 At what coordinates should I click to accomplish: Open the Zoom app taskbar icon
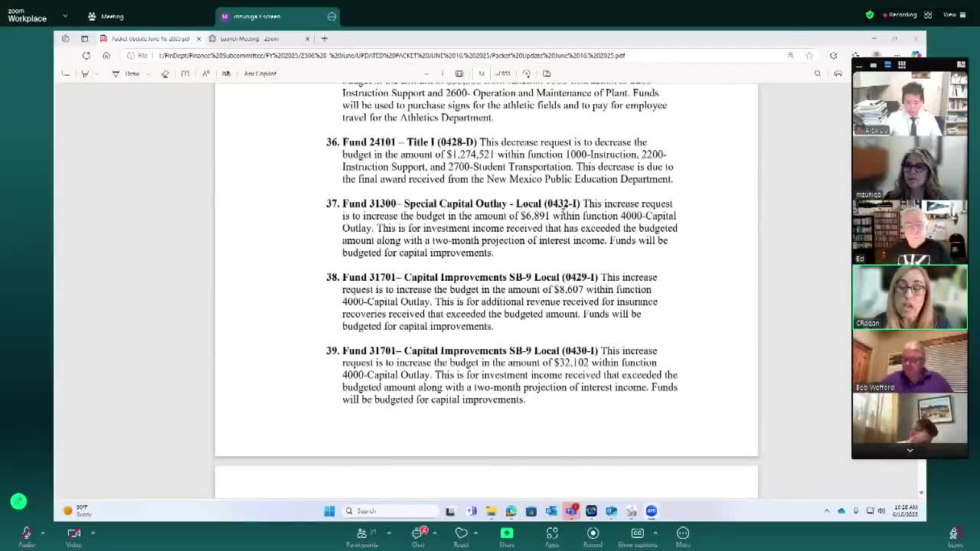pos(651,511)
